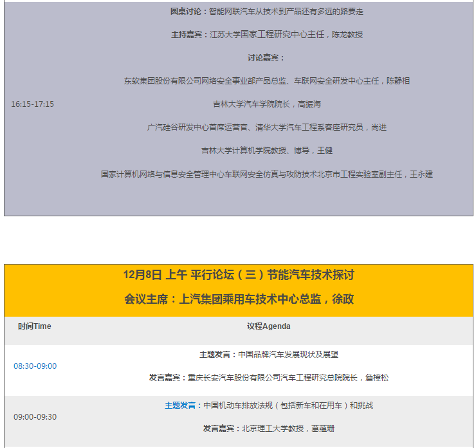Image resolution: width=476 pixels, height=448 pixels.
Task: Select the 16:15-17:15 time slot text
Action: (x=33, y=104)
